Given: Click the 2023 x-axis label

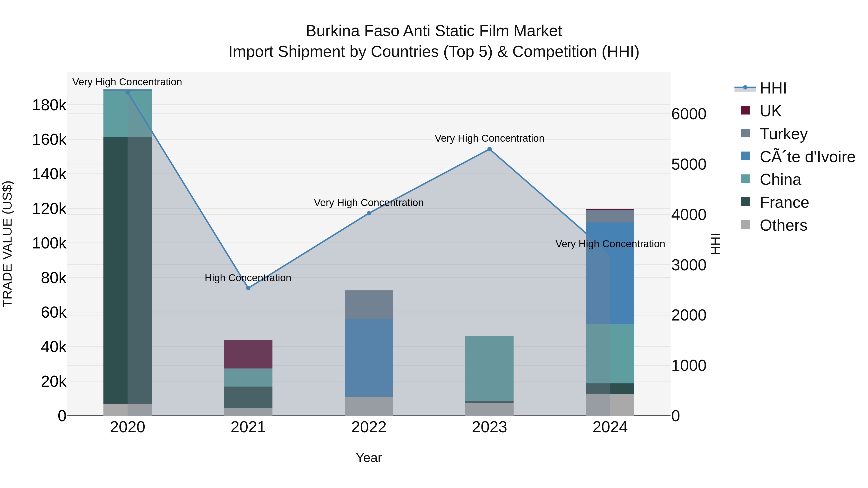Looking at the screenshot, I should 490,427.
